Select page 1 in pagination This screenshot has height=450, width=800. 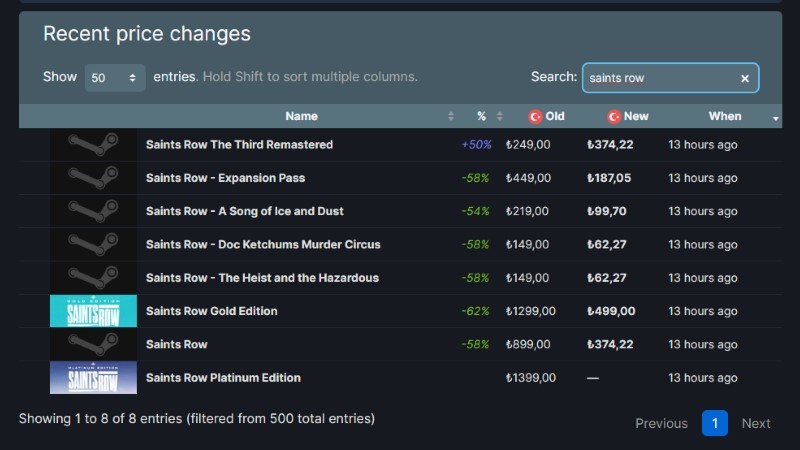[714, 423]
